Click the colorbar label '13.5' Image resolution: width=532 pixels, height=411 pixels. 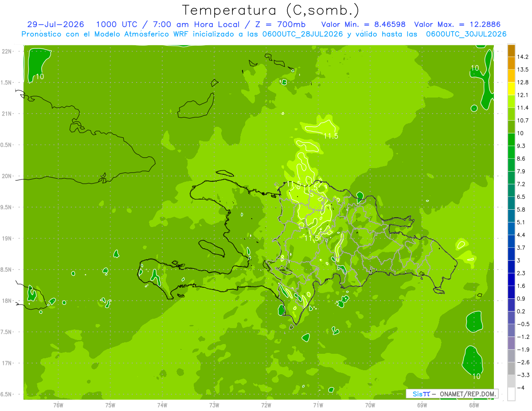[x=523, y=70]
